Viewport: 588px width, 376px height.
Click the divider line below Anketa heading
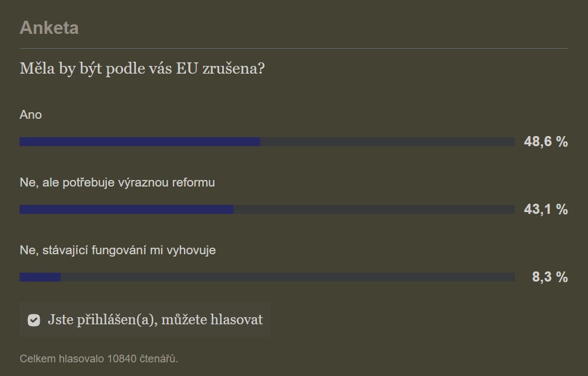tap(294, 48)
